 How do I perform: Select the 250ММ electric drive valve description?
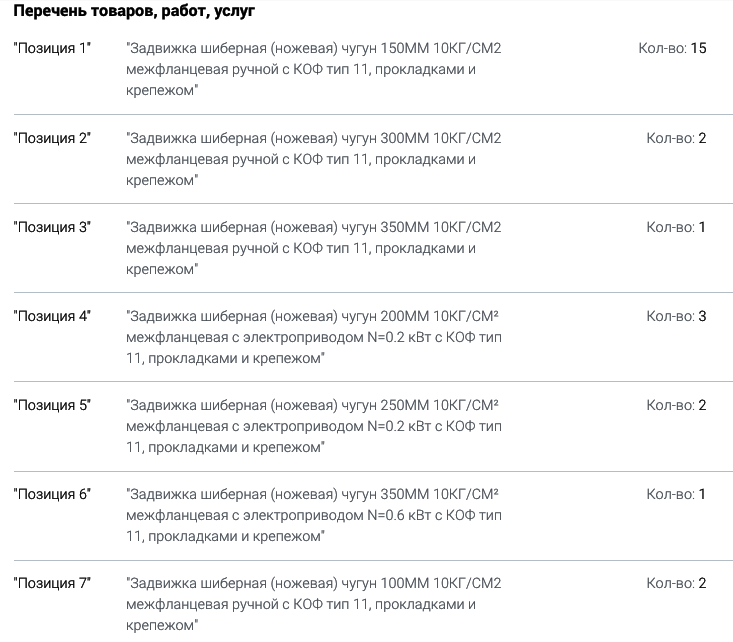[314, 426]
